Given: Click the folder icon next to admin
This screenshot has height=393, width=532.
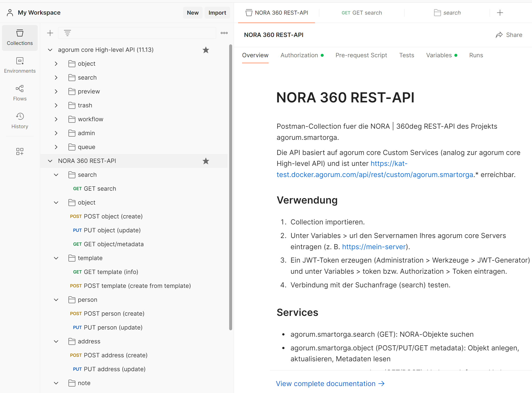Looking at the screenshot, I should point(72,133).
